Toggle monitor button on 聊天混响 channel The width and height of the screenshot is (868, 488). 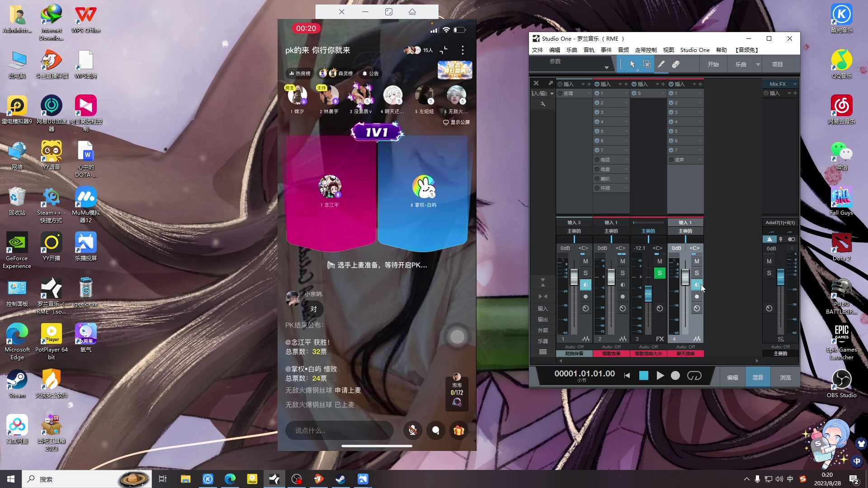697,285
